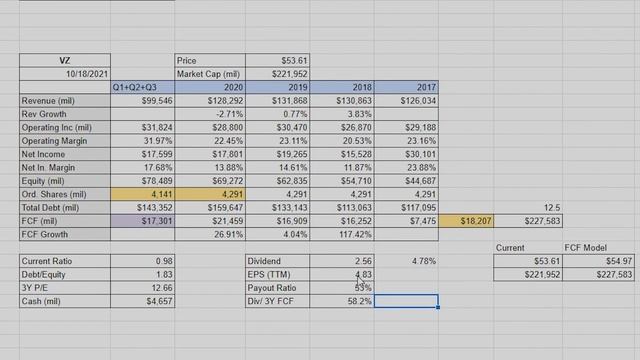Select the Dividend value 2.56

tap(342, 261)
